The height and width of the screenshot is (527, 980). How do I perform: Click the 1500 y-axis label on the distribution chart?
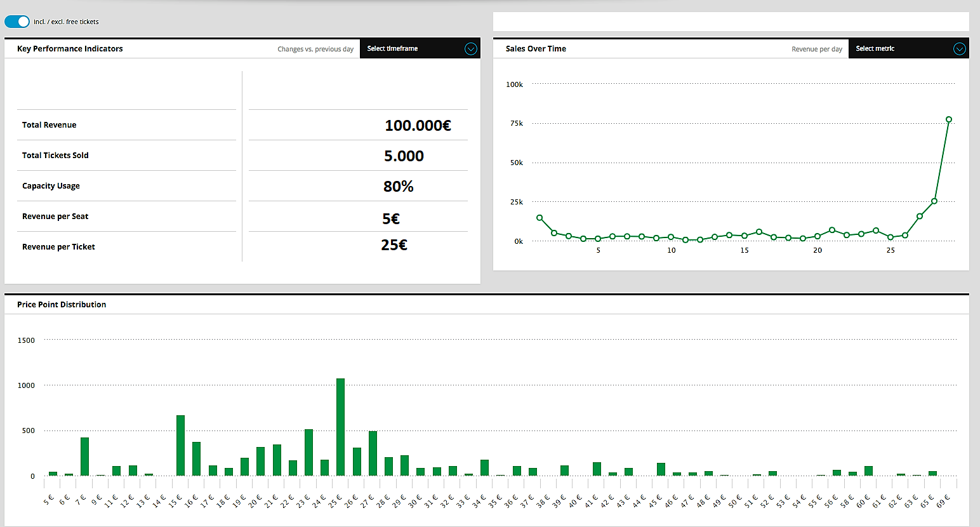[26, 340]
